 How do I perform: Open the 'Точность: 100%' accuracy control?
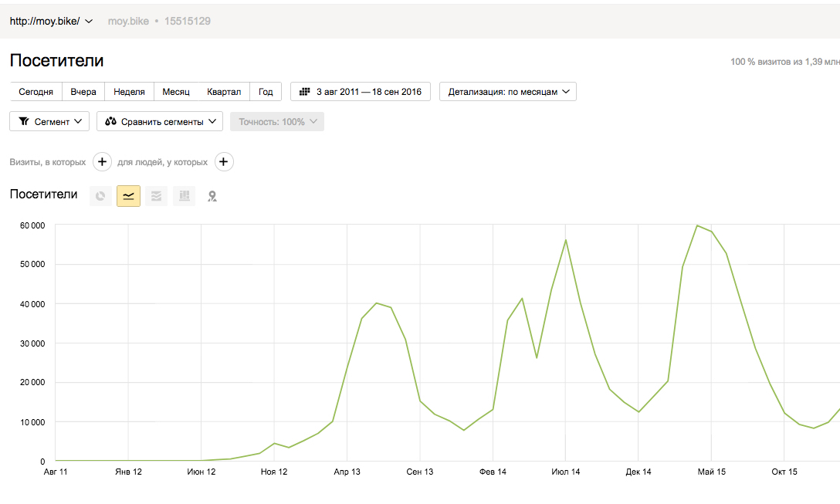(x=277, y=122)
